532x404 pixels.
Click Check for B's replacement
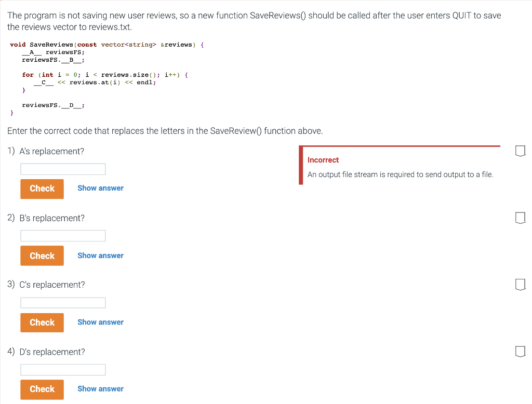point(42,255)
